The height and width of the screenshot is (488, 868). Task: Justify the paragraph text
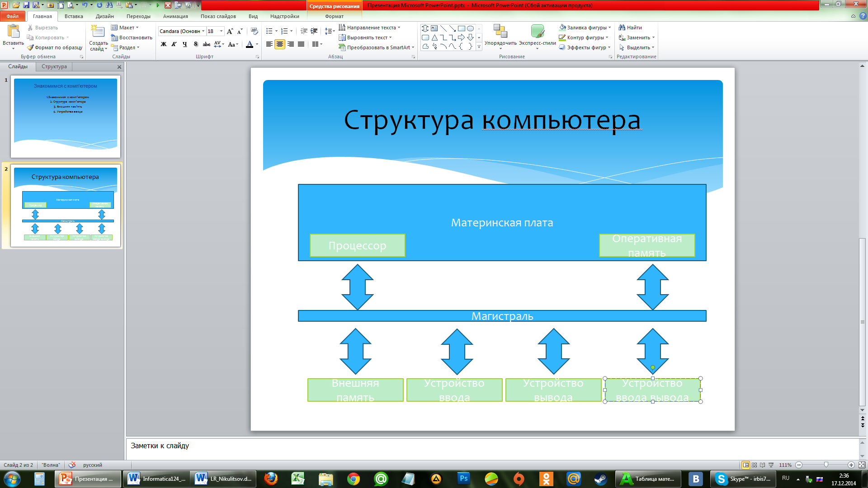coord(301,44)
